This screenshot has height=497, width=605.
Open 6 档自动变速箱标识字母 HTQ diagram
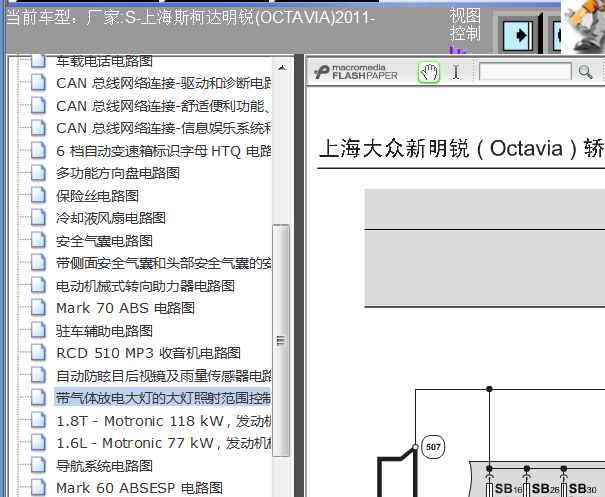pyautogui.click(x=164, y=151)
